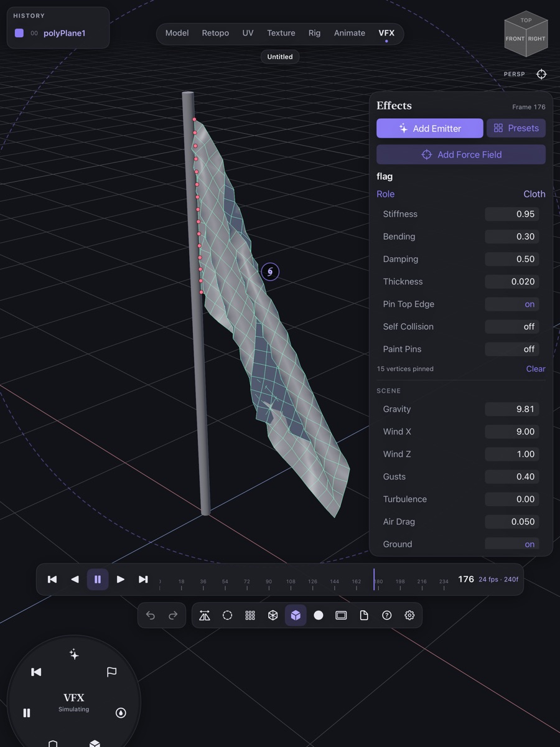Switch projection via PERSP label
560x747 pixels.
pos(514,74)
